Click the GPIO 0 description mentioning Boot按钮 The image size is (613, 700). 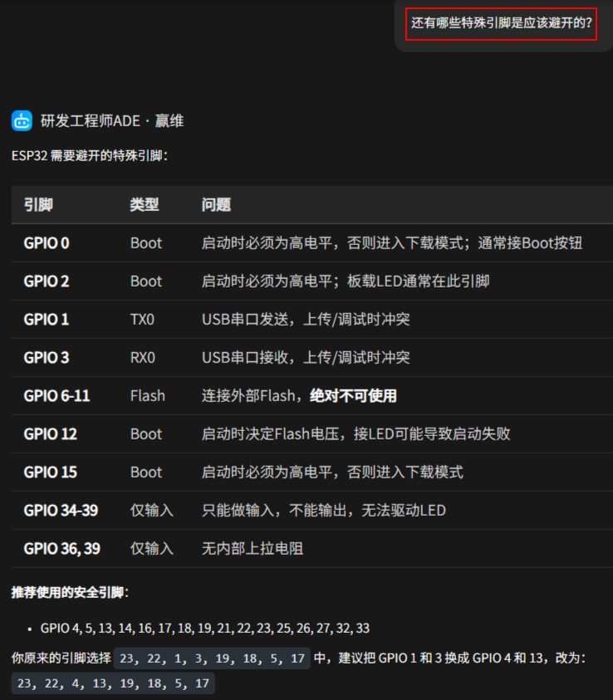(392, 243)
